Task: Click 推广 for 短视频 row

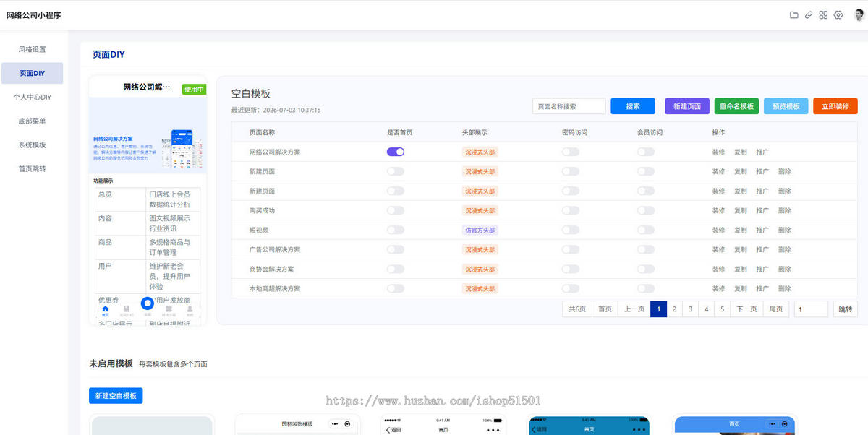Action: [x=762, y=230]
